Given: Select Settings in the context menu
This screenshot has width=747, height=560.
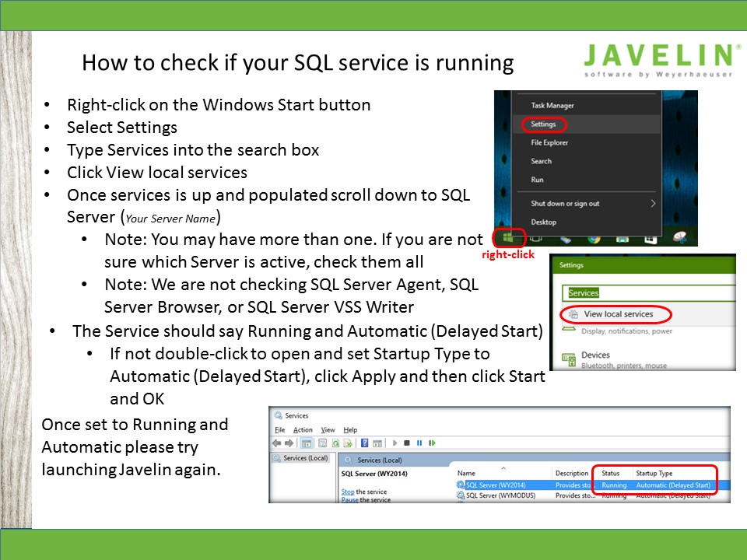Looking at the screenshot, I should coord(544,124).
